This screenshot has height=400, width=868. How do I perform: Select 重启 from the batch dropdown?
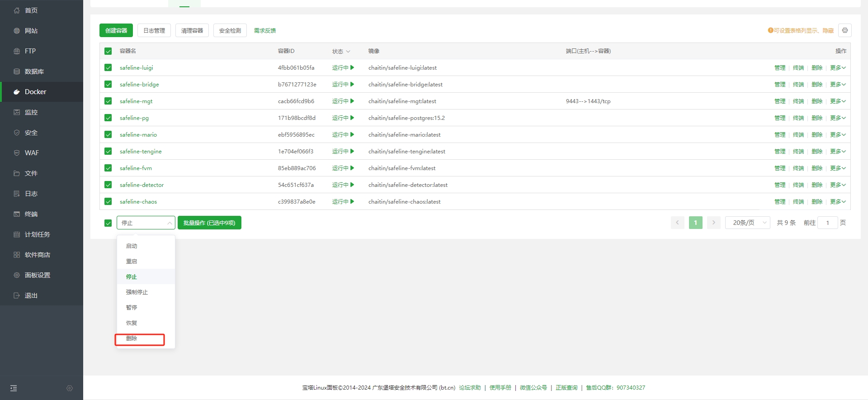tap(146, 262)
